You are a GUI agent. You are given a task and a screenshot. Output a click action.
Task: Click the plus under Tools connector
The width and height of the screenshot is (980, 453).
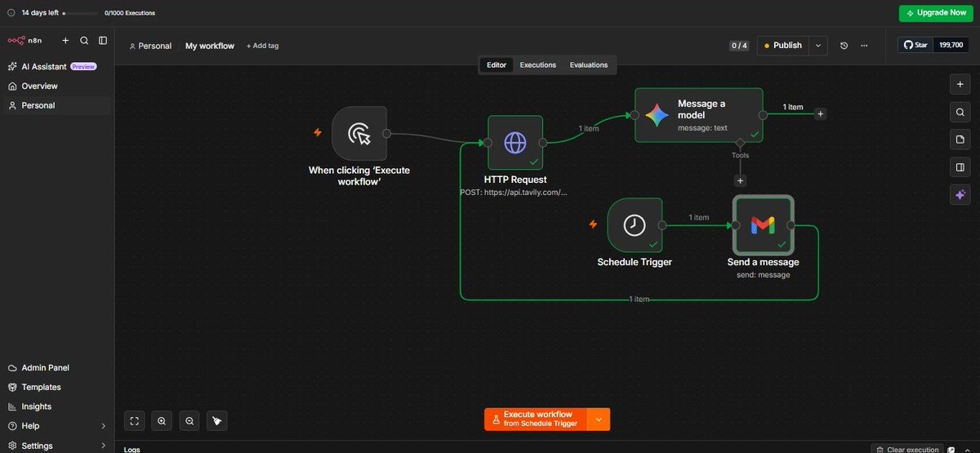(740, 181)
